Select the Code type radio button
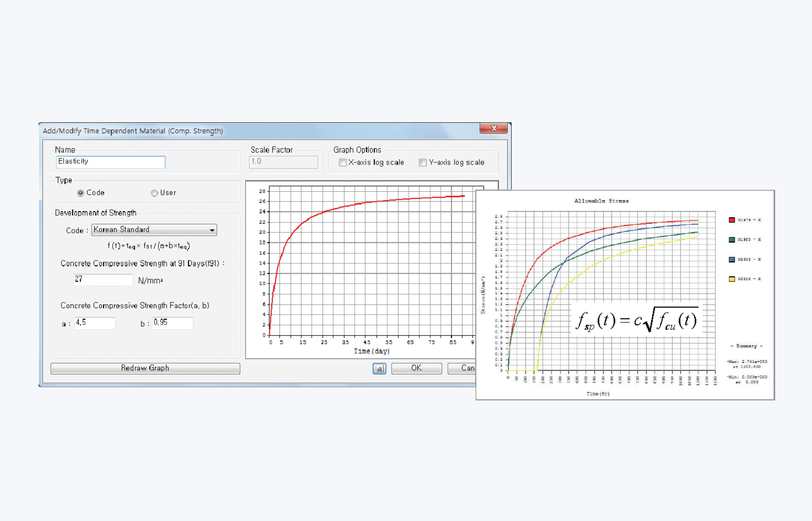 tap(80, 193)
